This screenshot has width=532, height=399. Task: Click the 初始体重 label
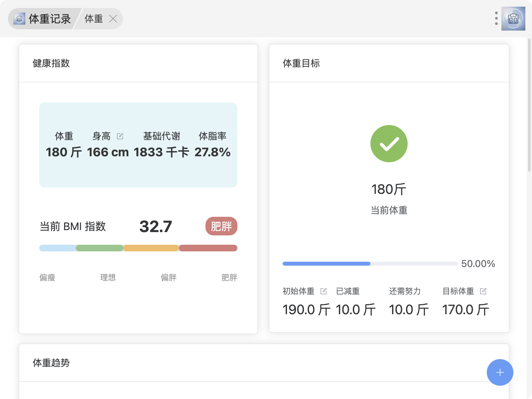tap(299, 291)
